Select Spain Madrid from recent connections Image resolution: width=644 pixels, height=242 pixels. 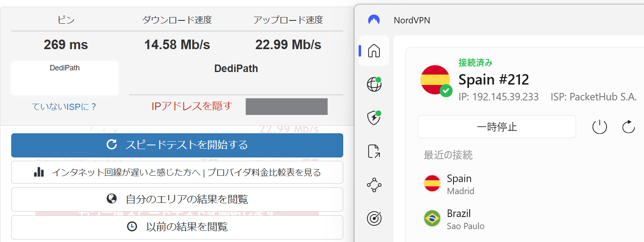click(459, 184)
